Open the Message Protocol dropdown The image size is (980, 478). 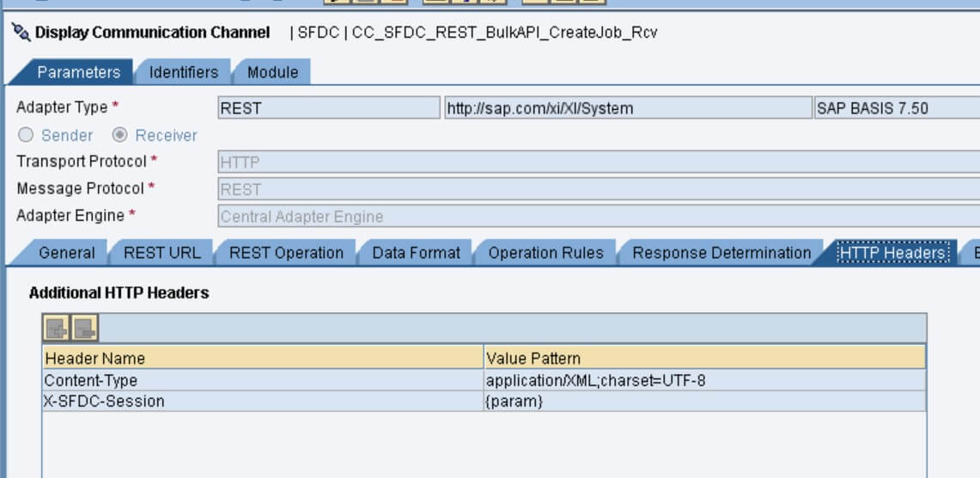pyautogui.click(x=593, y=189)
